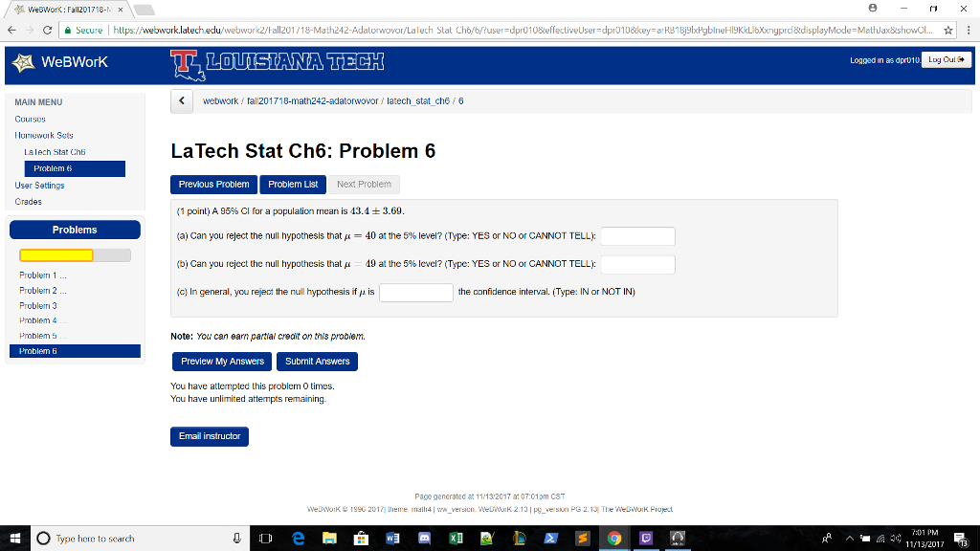
Task: Click the answer field for part (a)
Action: click(x=639, y=235)
